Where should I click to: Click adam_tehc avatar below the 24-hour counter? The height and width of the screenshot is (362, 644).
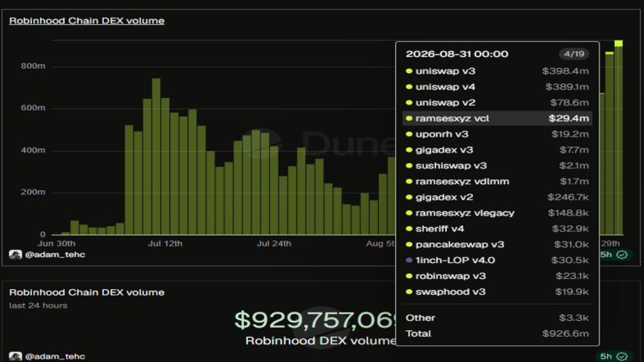click(16, 356)
